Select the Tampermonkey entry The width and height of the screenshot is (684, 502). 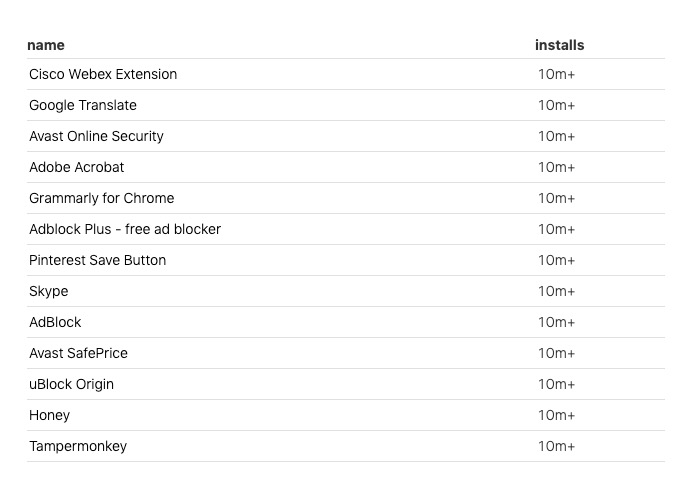(x=78, y=446)
